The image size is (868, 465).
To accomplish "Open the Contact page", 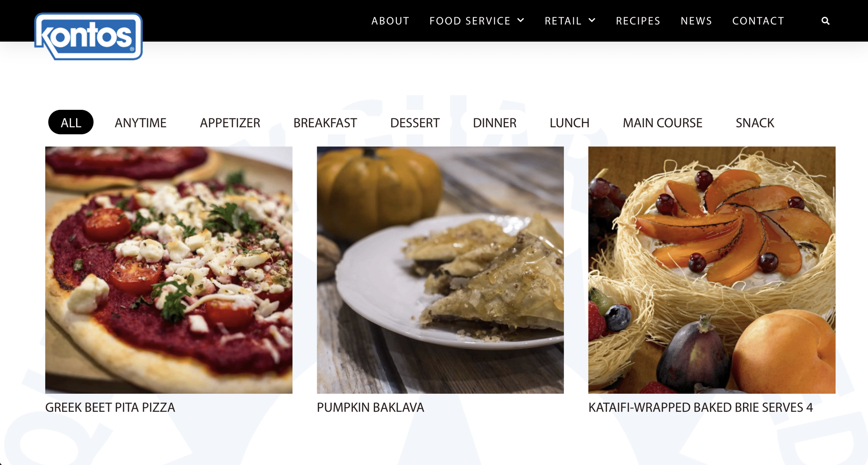I will click(x=758, y=21).
